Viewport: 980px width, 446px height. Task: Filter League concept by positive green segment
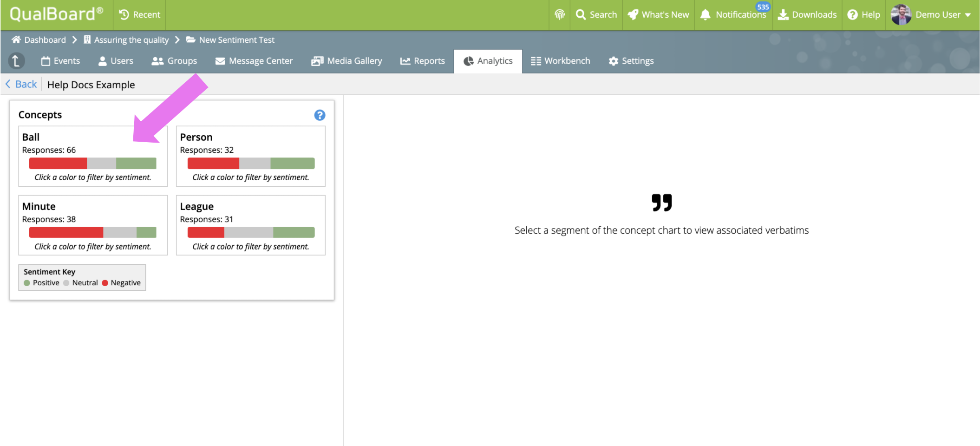click(x=294, y=232)
